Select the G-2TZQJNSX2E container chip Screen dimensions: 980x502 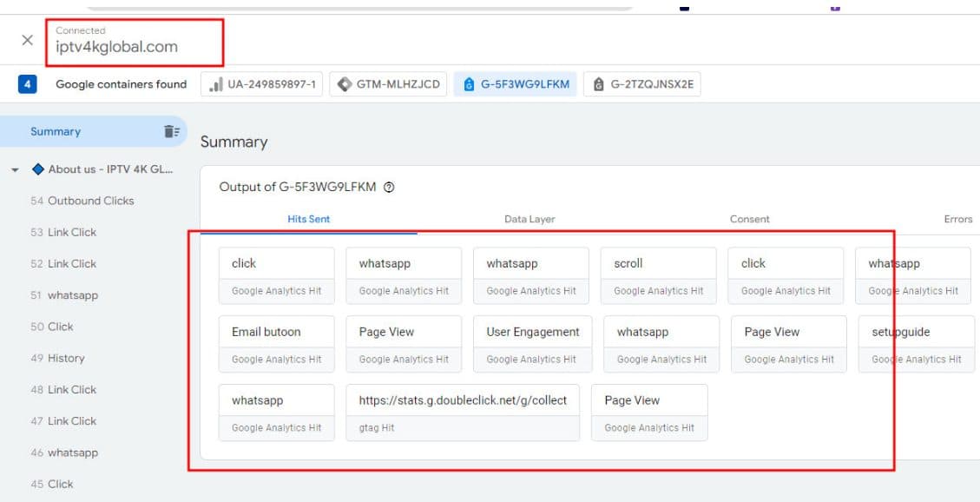click(641, 84)
